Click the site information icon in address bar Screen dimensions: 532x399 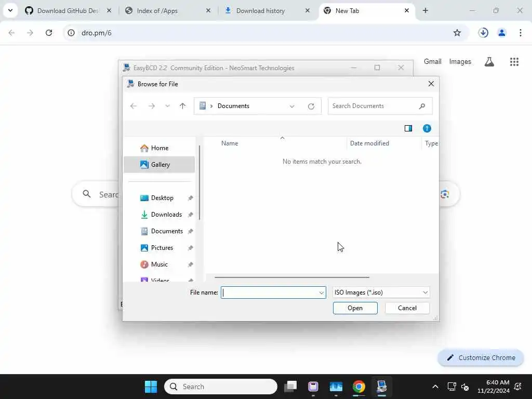(x=71, y=33)
